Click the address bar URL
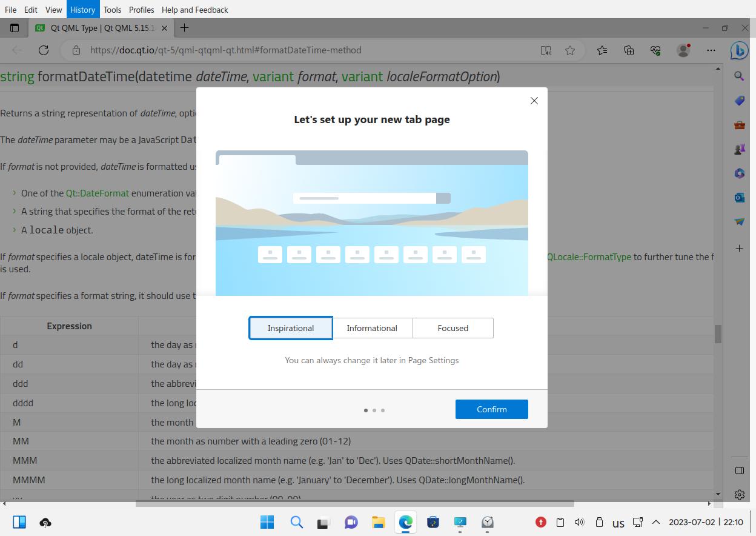Viewport: 756px width, 536px height. pyautogui.click(x=226, y=50)
